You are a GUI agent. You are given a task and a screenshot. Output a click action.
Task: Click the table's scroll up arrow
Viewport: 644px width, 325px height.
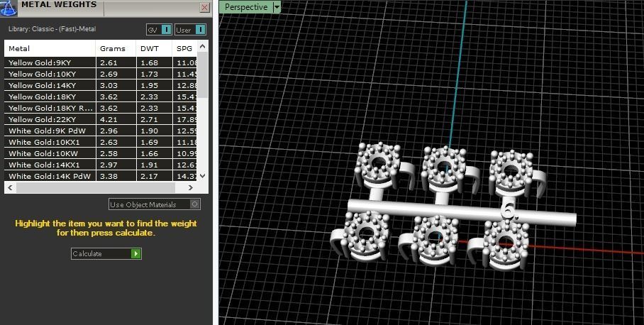pos(202,46)
